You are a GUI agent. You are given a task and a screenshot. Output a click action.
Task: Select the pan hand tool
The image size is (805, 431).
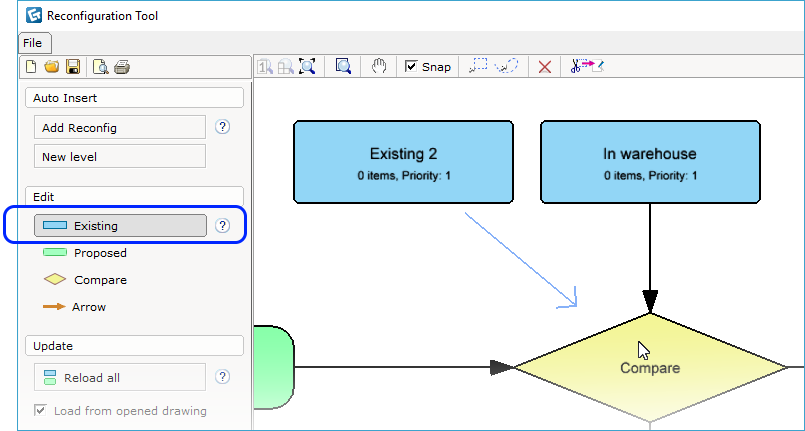tap(379, 67)
